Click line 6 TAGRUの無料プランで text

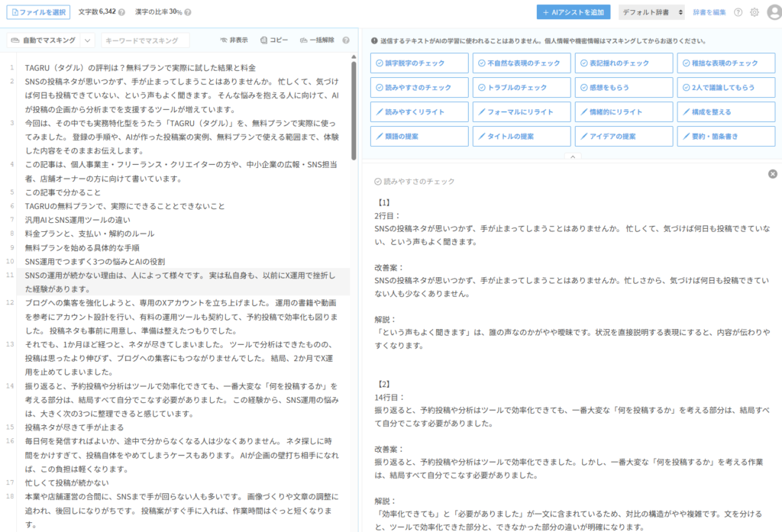[x=124, y=206]
